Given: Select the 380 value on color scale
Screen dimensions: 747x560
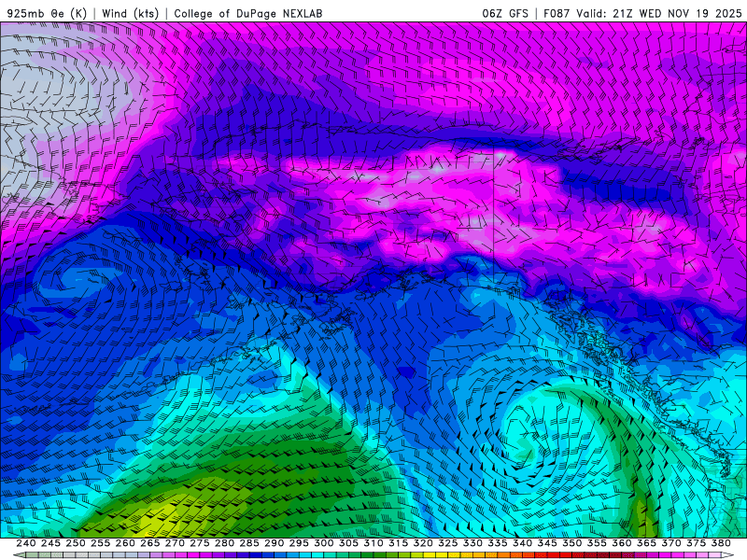Looking at the screenshot, I should (x=721, y=543).
